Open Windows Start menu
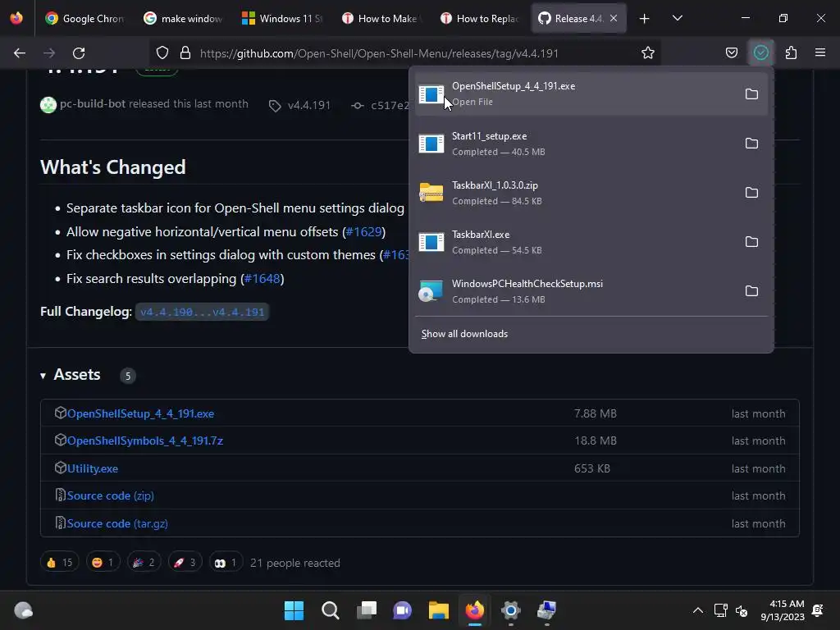Screen dimensions: 840x630 294,610
